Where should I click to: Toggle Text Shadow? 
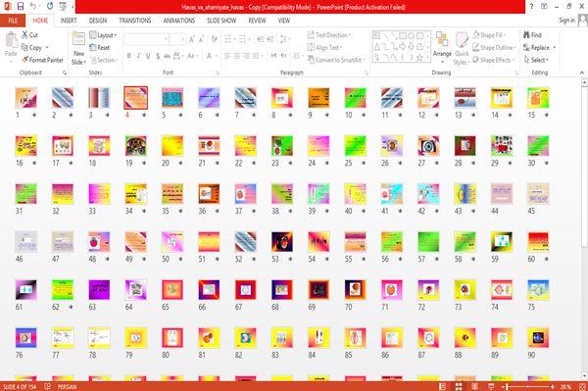[158, 56]
